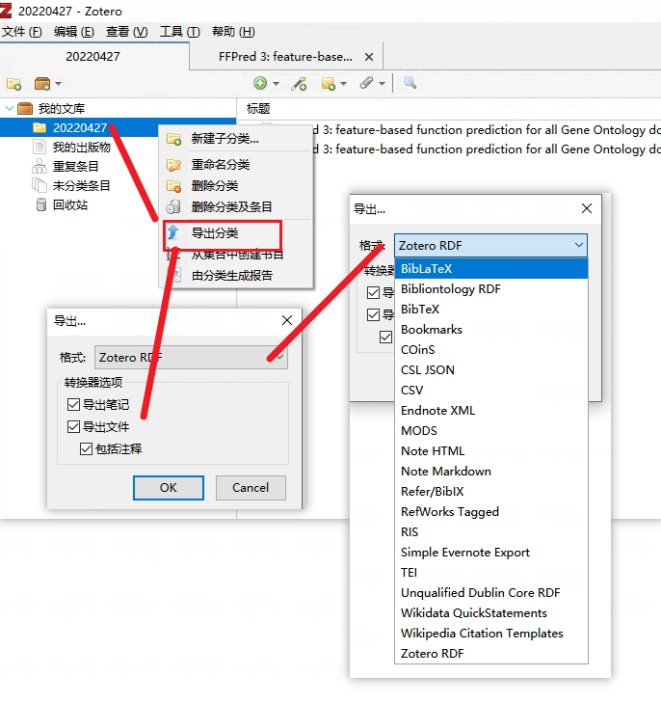The height and width of the screenshot is (703, 661).
Task: Open 重复条目 duplicate items
Action: click(x=75, y=166)
